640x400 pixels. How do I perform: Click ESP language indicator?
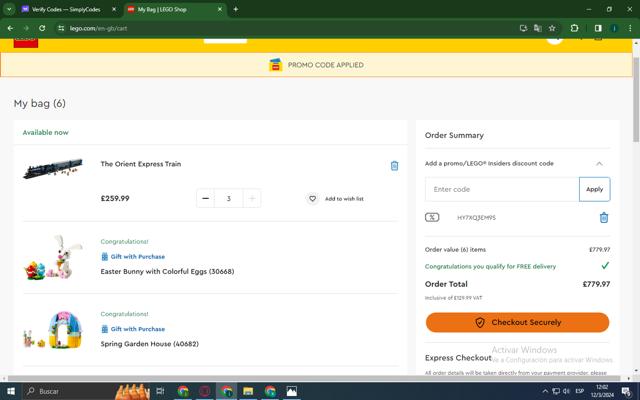(x=580, y=391)
